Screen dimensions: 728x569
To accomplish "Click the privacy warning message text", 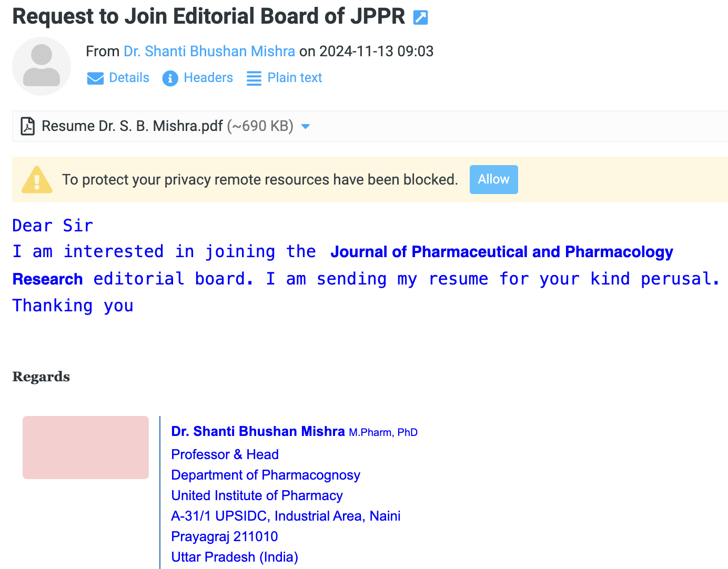I will click(260, 180).
